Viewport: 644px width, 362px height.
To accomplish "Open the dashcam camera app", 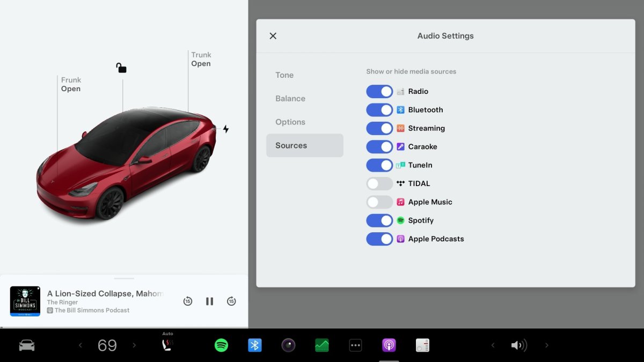I will click(289, 345).
